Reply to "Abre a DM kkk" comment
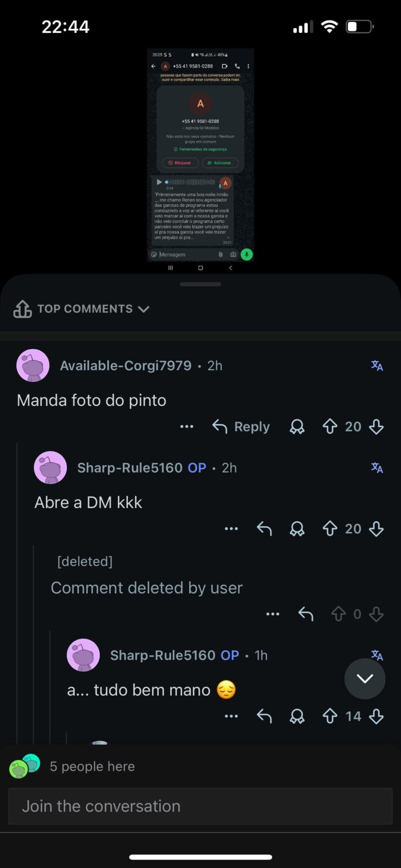Image resolution: width=401 pixels, height=868 pixels. pos(264,529)
